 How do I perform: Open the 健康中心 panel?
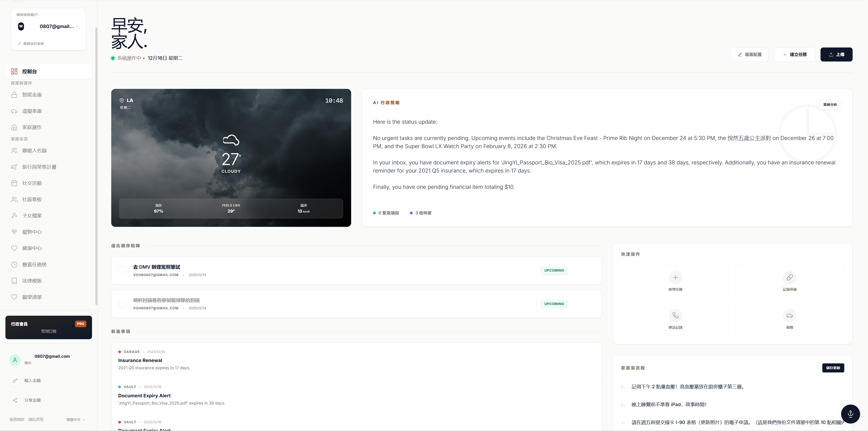(32, 248)
